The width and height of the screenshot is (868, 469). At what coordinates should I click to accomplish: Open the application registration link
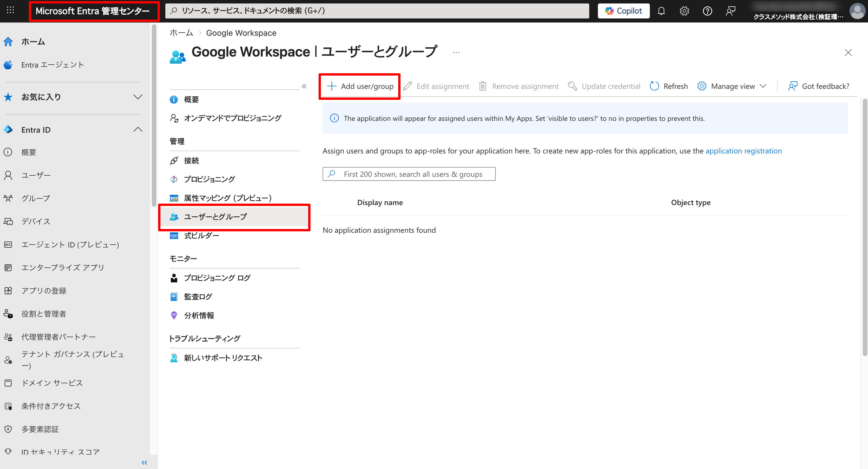pyautogui.click(x=744, y=151)
